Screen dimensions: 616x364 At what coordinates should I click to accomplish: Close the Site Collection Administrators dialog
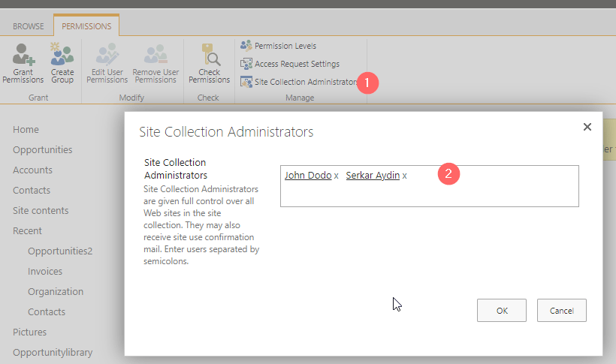point(587,127)
